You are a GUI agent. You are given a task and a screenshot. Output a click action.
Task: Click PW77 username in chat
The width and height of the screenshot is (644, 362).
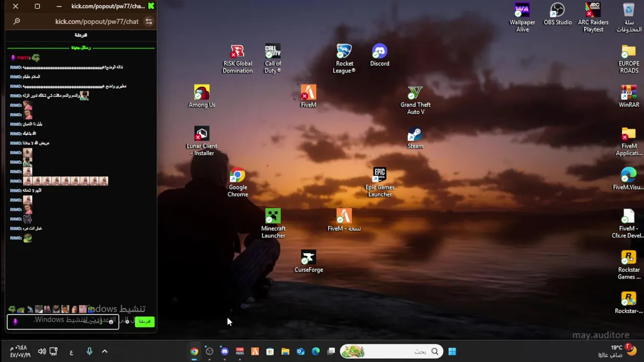click(x=24, y=58)
